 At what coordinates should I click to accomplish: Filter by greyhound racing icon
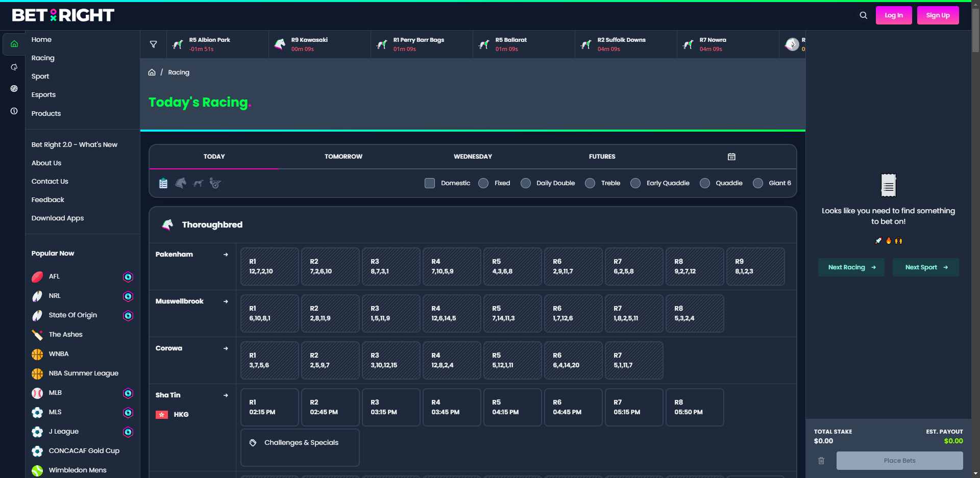[x=198, y=183]
